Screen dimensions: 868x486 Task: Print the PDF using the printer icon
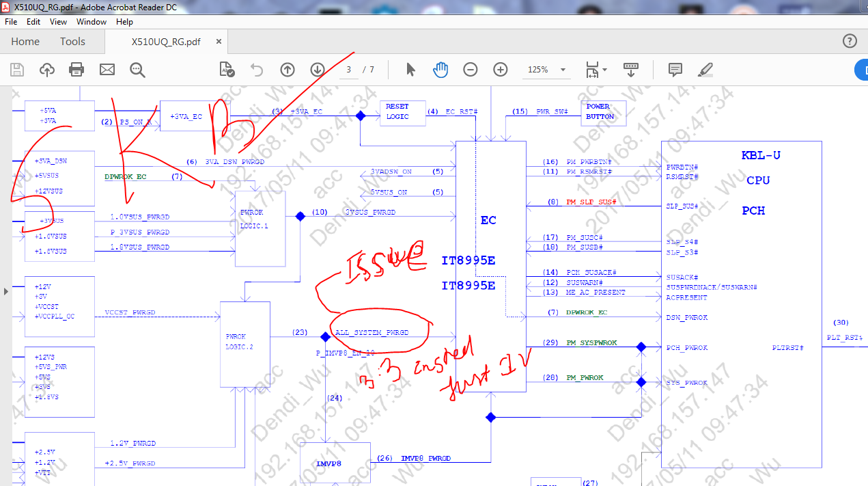coord(76,69)
